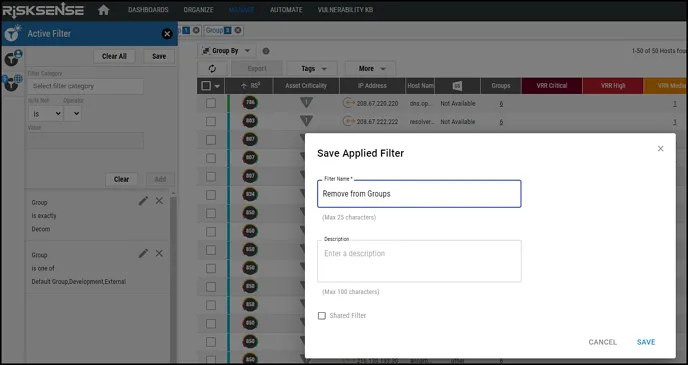
Task: Remove the 'Group is exactly Decom' filter
Action: (159, 201)
